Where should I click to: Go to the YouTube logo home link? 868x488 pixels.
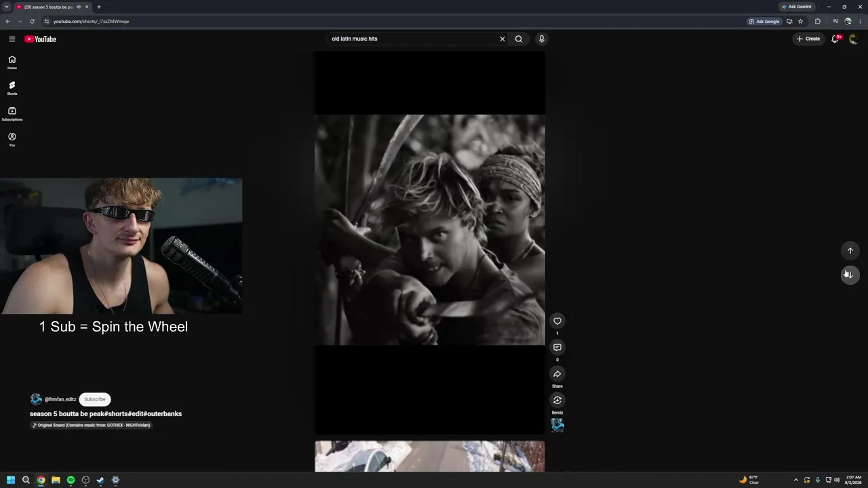41,39
